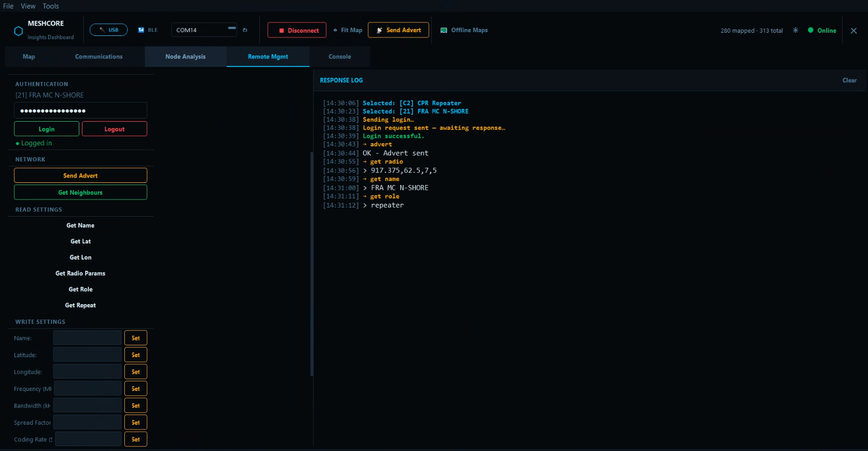Switch to the Communications tab
Screen dimensions: 868x451
pyautogui.click(x=99, y=56)
